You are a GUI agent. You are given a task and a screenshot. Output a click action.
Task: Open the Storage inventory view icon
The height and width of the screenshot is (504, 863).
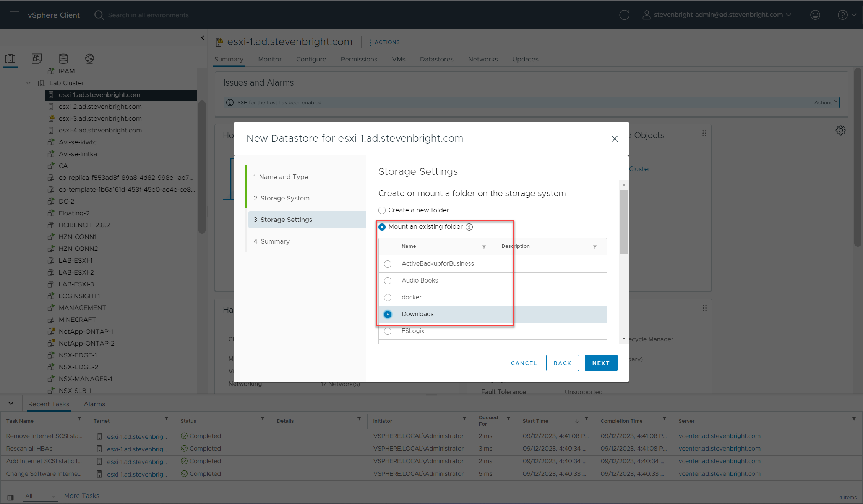[63, 58]
